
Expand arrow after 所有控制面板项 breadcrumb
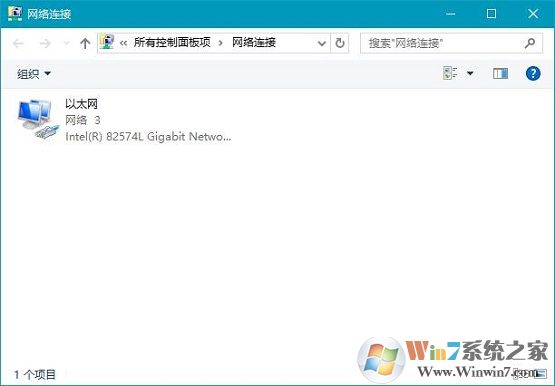pyautogui.click(x=221, y=43)
